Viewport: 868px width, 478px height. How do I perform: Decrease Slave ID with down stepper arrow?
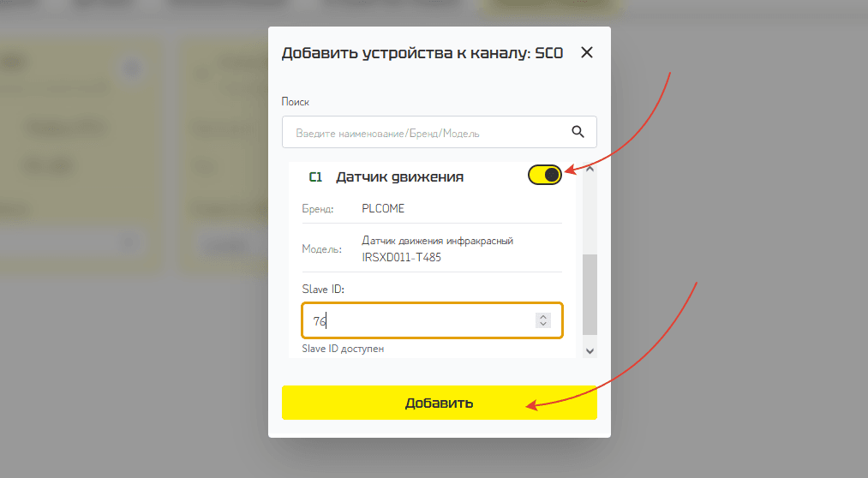click(x=542, y=325)
